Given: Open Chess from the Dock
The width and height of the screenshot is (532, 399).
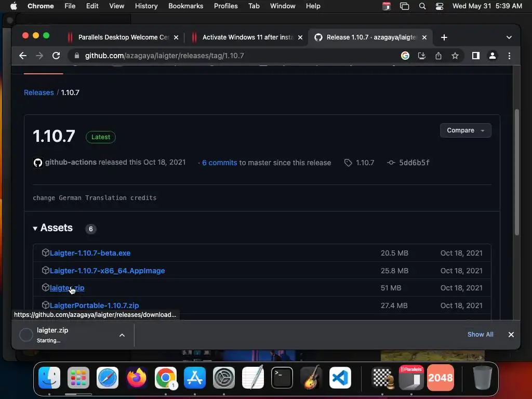Looking at the screenshot, I should [382, 378].
